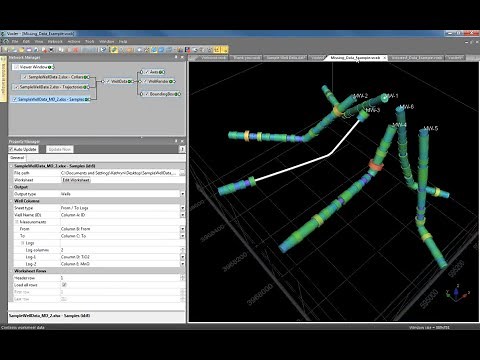This screenshot has height=360, width=480.
Task: Collapse the Measurements group
Action: click(x=17, y=222)
